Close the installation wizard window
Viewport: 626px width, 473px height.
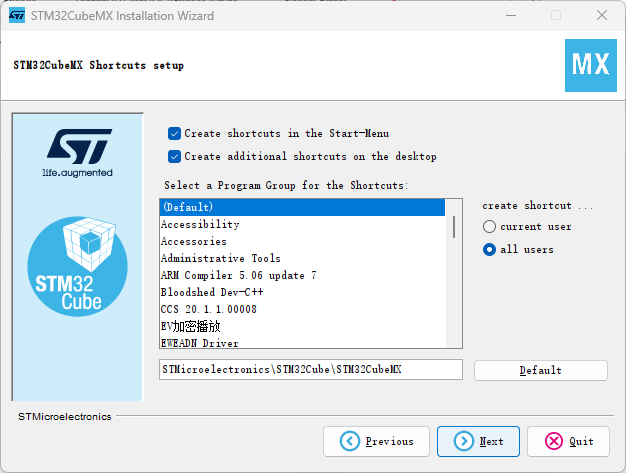coord(602,16)
